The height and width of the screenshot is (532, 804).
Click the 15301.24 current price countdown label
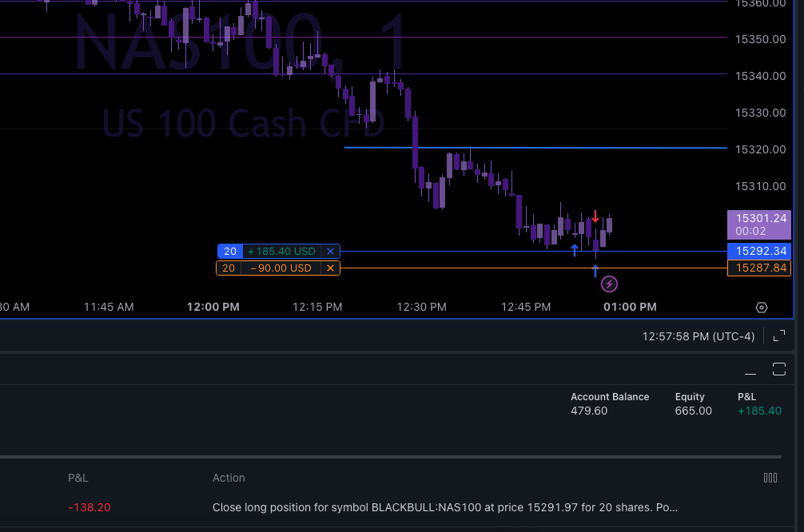758,224
